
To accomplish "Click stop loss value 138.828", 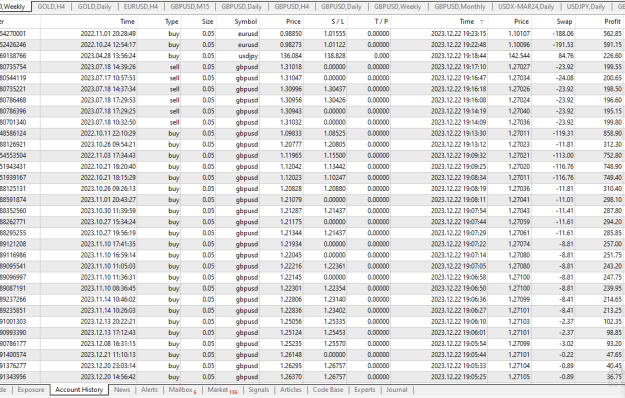I will 334,56.
